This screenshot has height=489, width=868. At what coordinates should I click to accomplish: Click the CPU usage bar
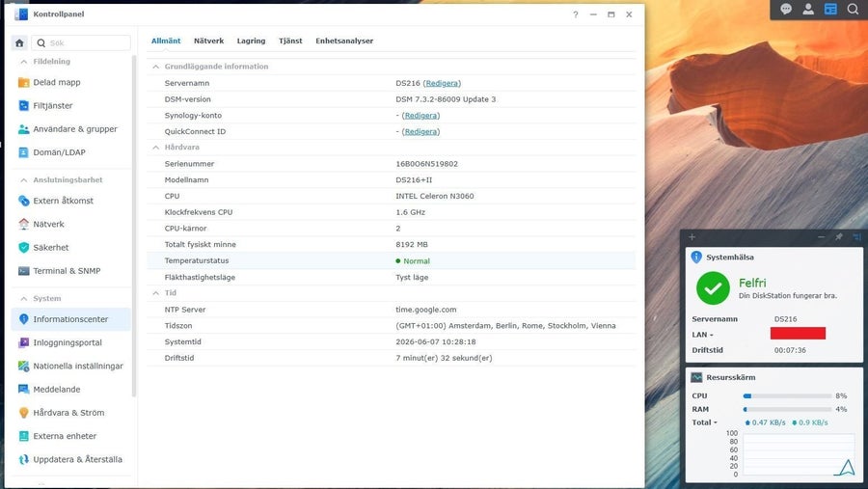pyautogui.click(x=787, y=396)
